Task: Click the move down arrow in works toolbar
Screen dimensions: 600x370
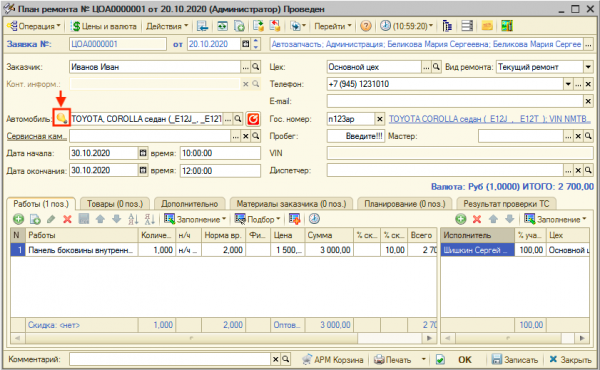Action: coord(116,219)
